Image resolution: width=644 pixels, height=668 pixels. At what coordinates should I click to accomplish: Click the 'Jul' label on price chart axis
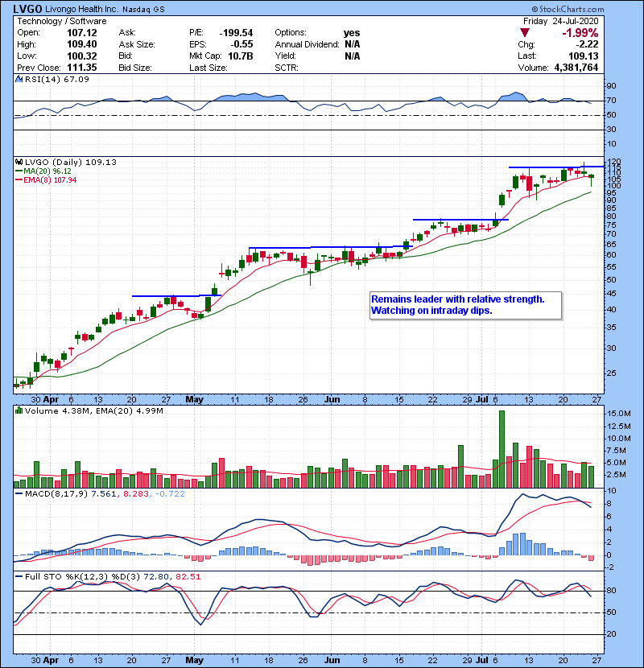click(x=482, y=400)
